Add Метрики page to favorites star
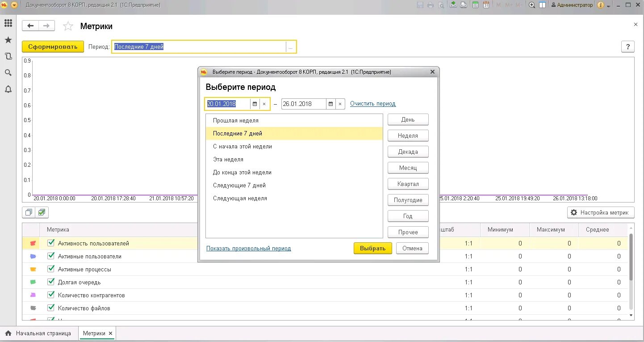The image size is (644, 342). point(68,26)
